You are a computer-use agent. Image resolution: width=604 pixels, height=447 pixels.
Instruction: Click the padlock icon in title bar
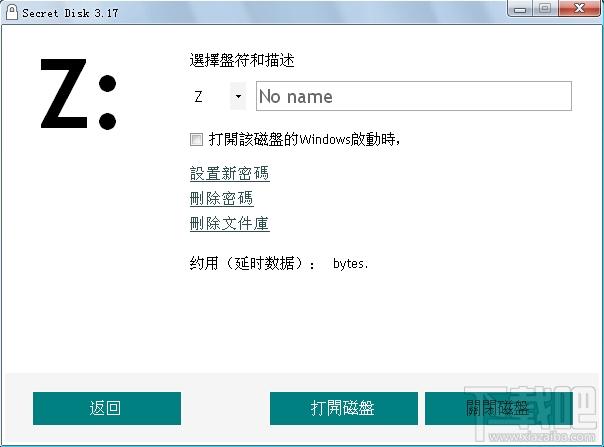12,12
